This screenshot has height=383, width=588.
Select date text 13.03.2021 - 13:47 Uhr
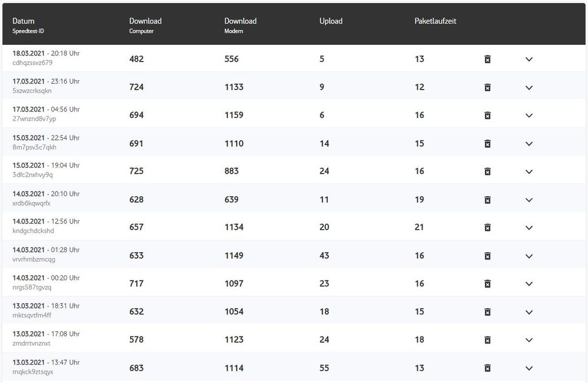pos(46,362)
